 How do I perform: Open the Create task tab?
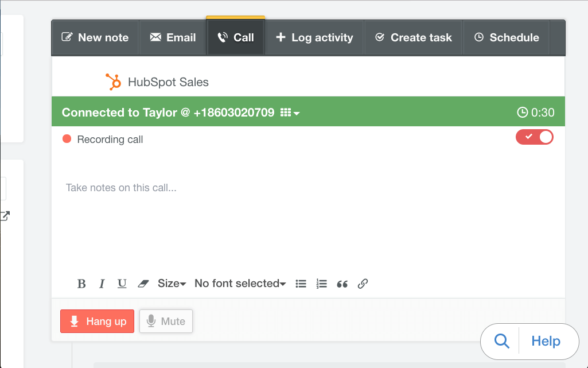pyautogui.click(x=412, y=37)
